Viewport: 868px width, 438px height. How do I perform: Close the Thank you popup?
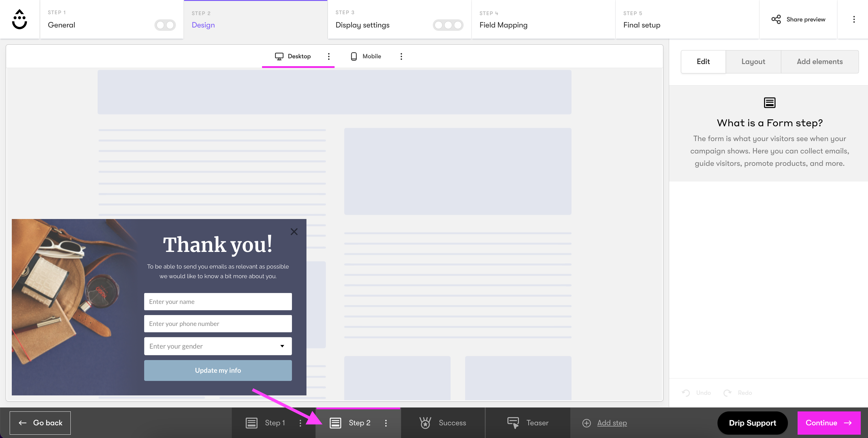click(294, 232)
